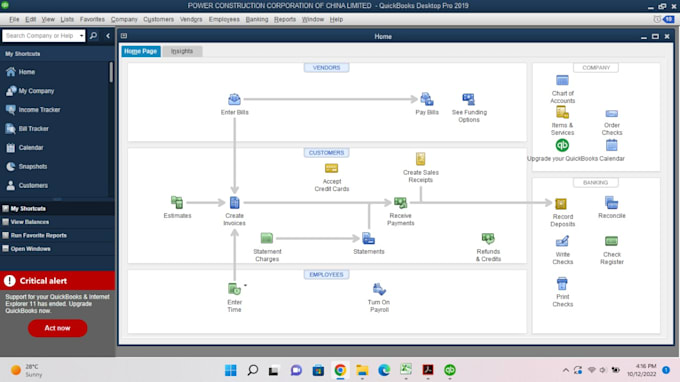Click the search magnifier icon in sidebar
680x382 pixels.
(x=93, y=36)
